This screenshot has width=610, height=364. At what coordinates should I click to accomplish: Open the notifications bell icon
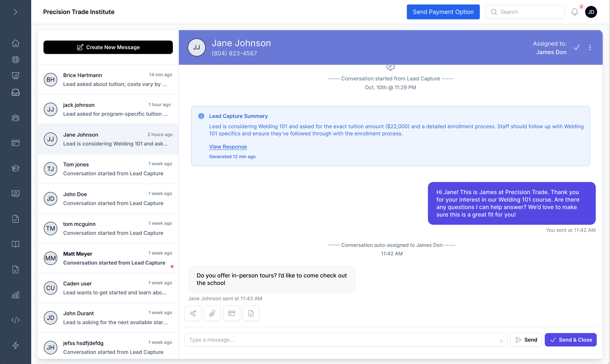click(574, 12)
